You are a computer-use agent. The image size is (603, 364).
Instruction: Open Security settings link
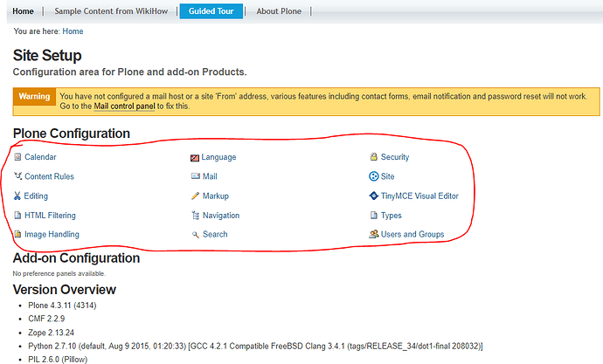pos(395,157)
